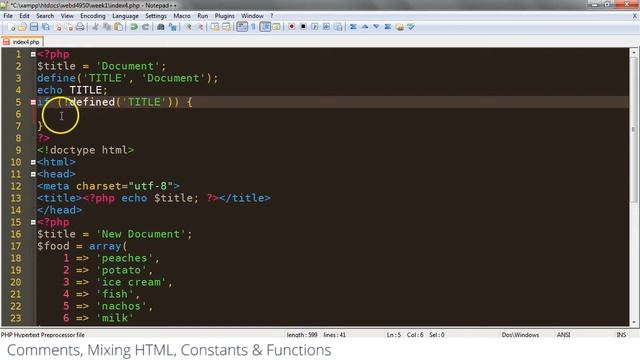This screenshot has width=640, height=360.
Task: Click the Open file folder icon
Action: point(22,27)
